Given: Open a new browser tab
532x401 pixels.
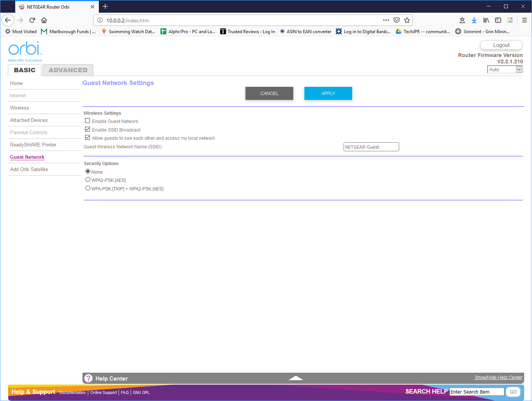Looking at the screenshot, I should pyautogui.click(x=105, y=6).
